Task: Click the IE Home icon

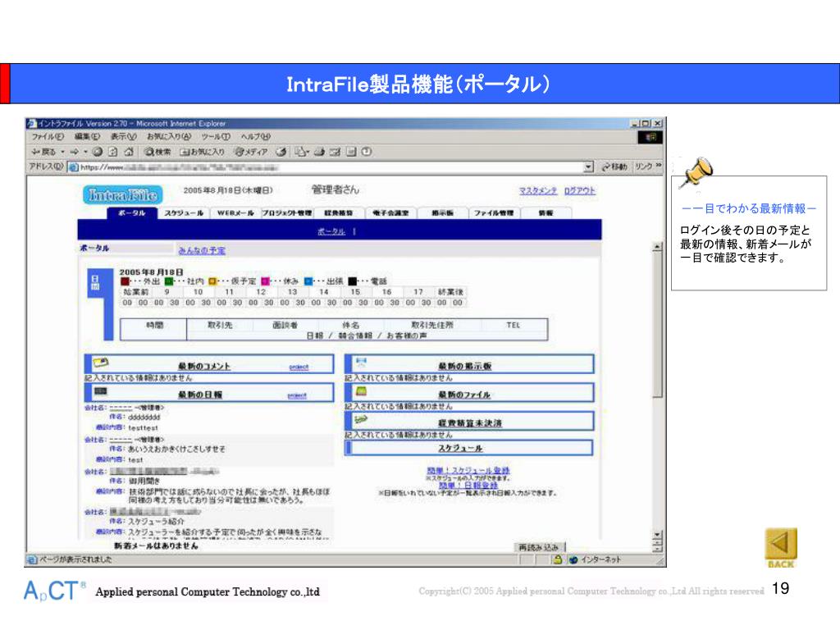Action: pos(129,152)
